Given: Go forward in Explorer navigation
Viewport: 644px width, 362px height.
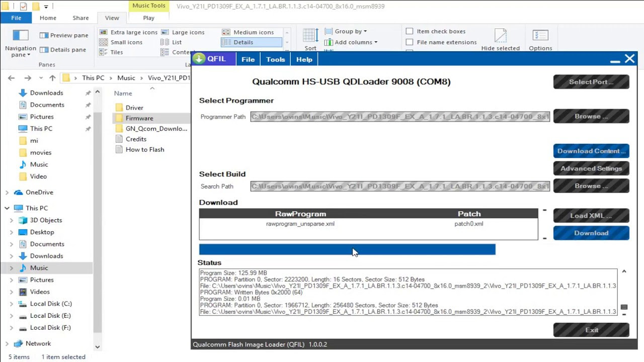Looking at the screenshot, I should pos(28,78).
